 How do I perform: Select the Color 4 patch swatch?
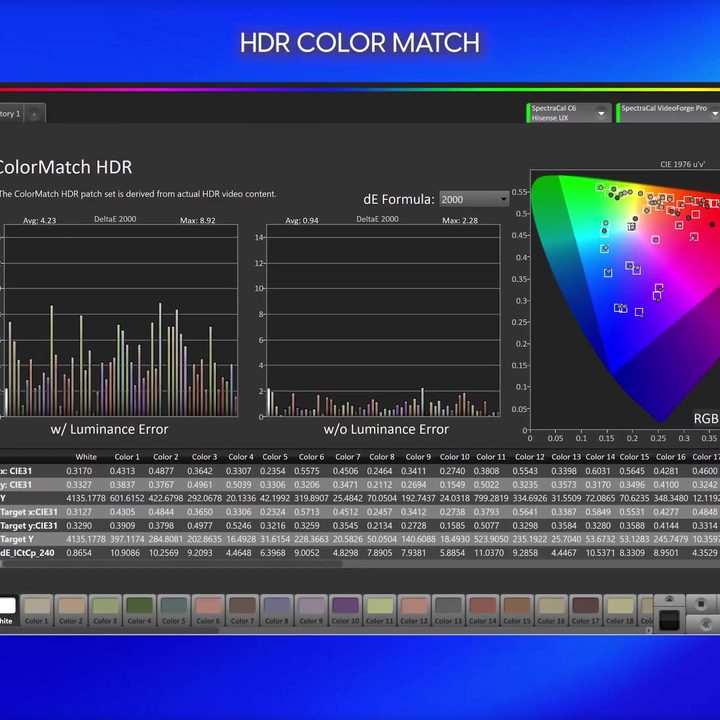click(x=140, y=610)
